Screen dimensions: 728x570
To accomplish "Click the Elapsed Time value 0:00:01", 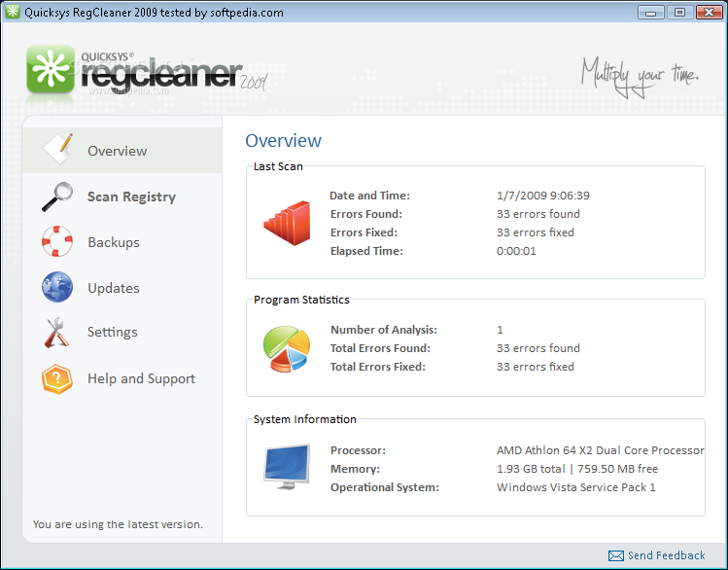I will 516,251.
